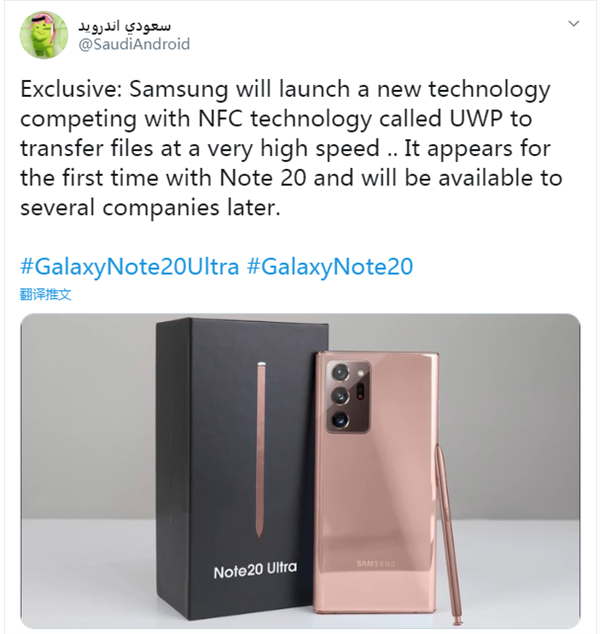
Task: Open the SaudiAndroid profile avatar
Action: pyautogui.click(x=45, y=37)
